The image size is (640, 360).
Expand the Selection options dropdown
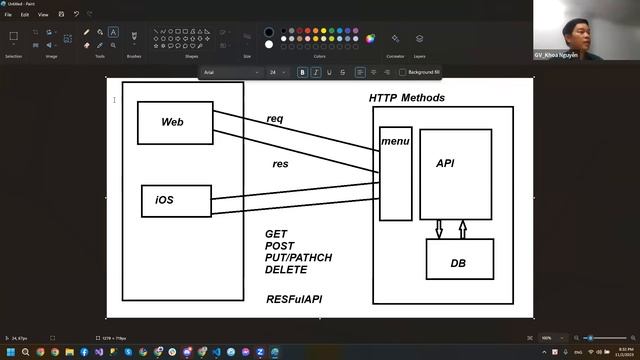click(13, 45)
